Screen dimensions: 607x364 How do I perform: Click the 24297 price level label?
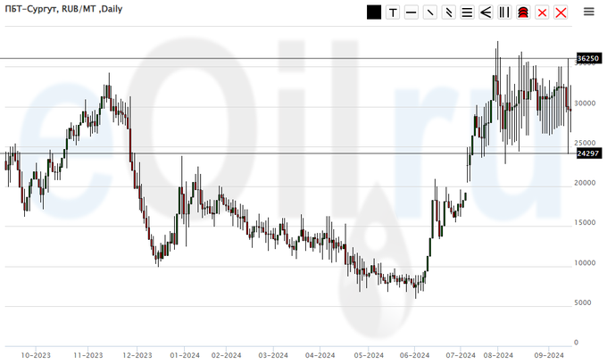(587, 153)
